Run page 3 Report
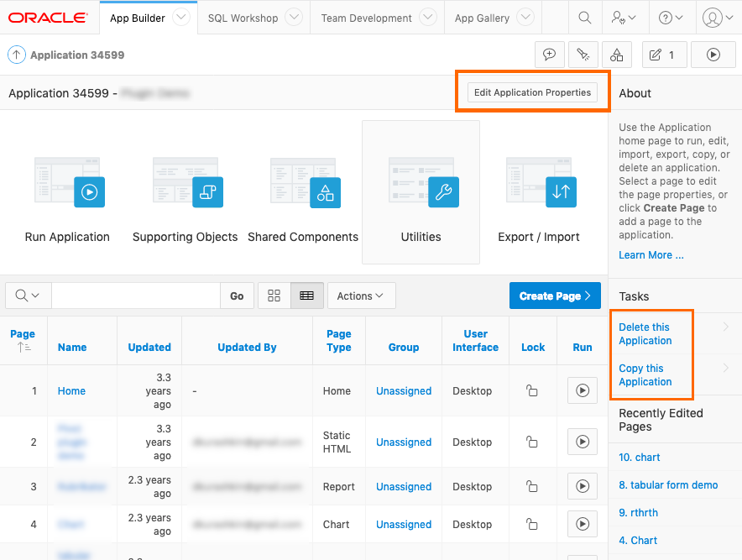This screenshot has width=742, height=560. point(583,486)
